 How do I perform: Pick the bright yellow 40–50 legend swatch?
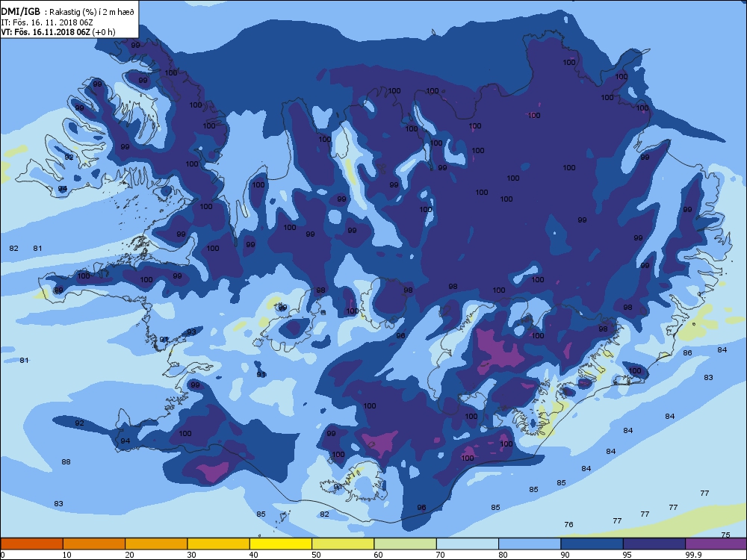click(x=281, y=544)
